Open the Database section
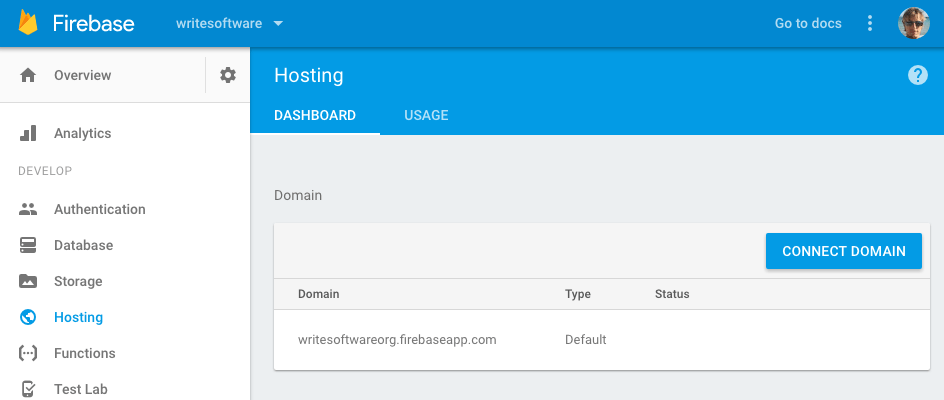Screen dimensions: 944x400 coord(83,245)
